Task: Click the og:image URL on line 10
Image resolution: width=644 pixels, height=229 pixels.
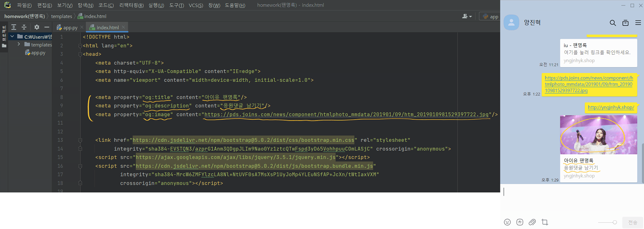Action: pyautogui.click(x=346, y=114)
